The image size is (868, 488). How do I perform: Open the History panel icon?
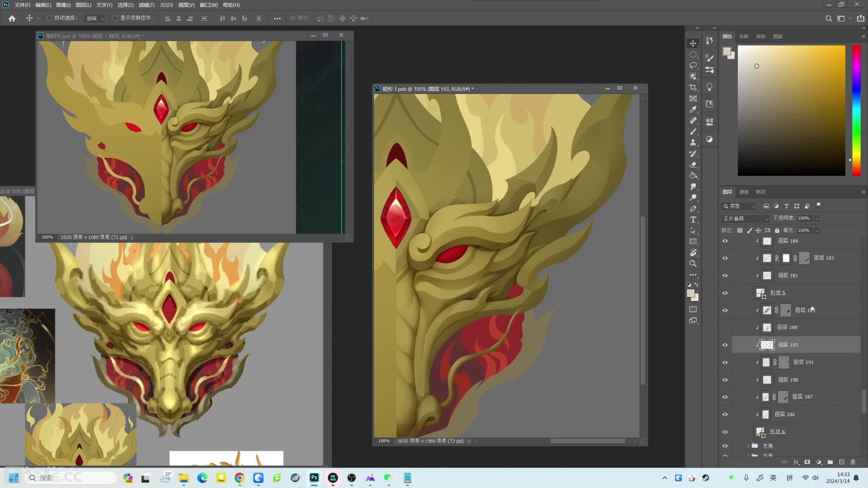click(709, 41)
